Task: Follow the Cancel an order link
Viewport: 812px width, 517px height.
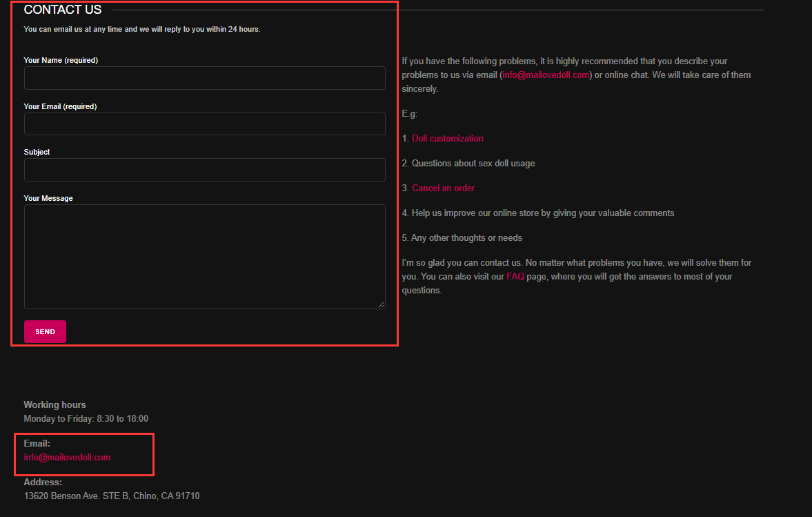Action: (444, 188)
